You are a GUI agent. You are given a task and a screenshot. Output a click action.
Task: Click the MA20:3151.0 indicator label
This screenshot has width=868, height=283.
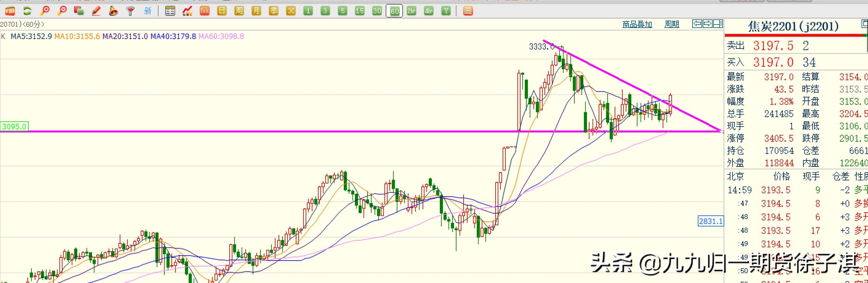pos(125,36)
